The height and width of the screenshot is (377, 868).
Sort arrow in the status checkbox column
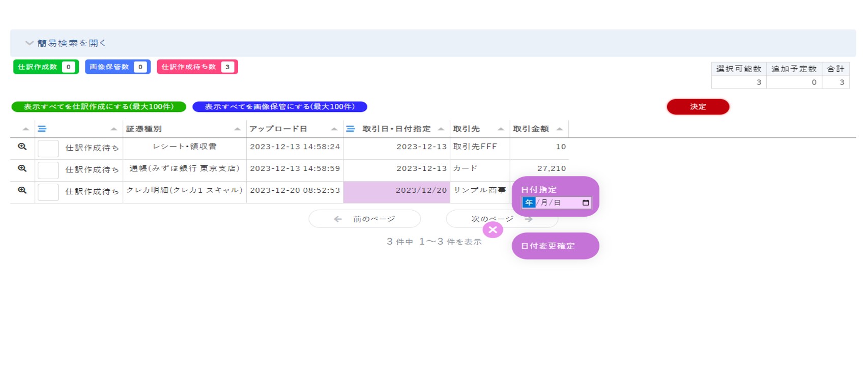(113, 129)
